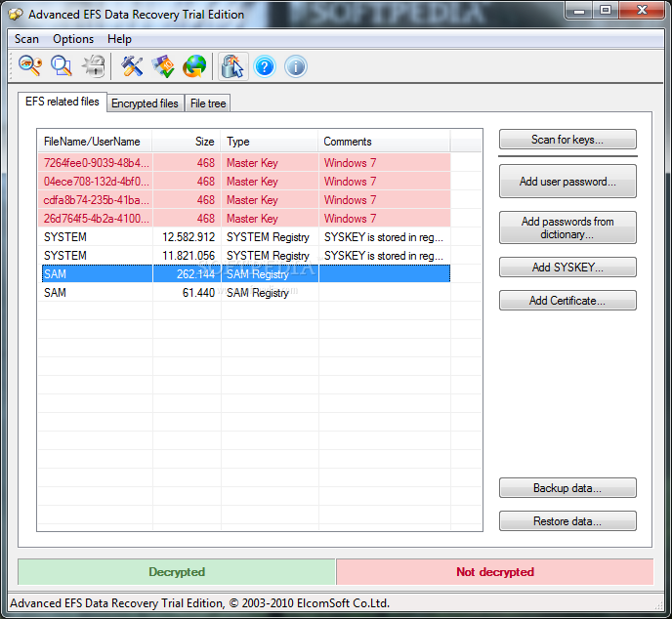
Task: Select the 7264fee0-9039-48b4... master key row
Action: (x=244, y=163)
